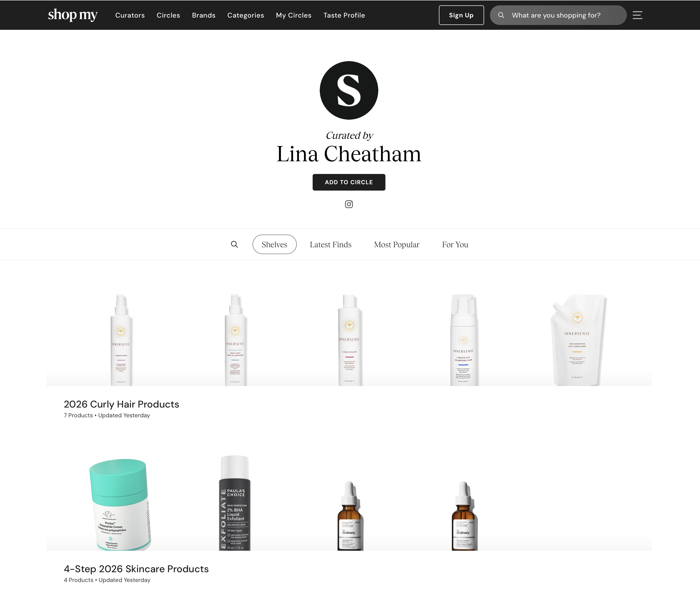Open the hamburger menu icon

pos(637,15)
